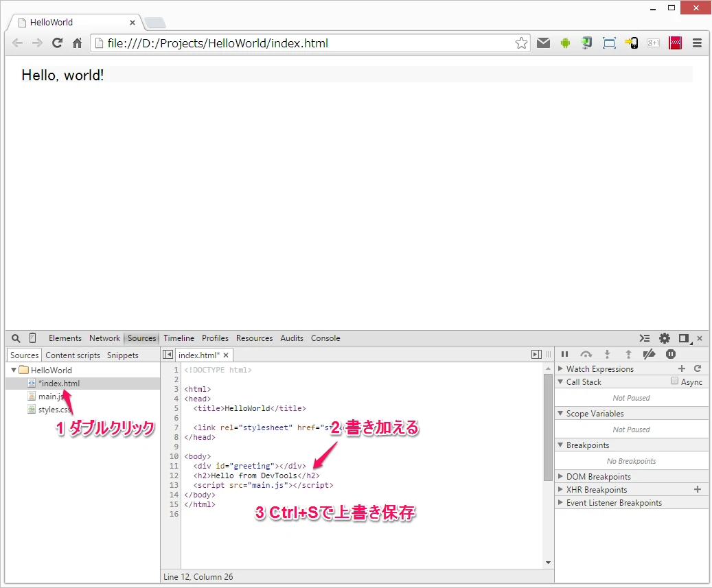Open DevTools settings gear
The height and width of the screenshot is (588, 712).
tap(664, 338)
